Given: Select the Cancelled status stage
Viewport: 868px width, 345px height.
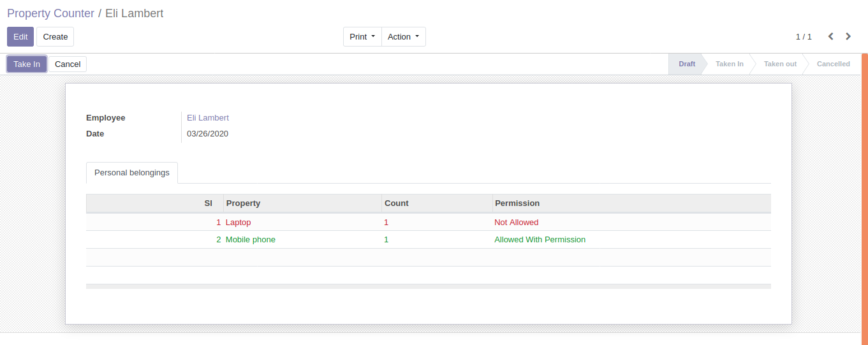Looking at the screenshot, I should (x=833, y=64).
